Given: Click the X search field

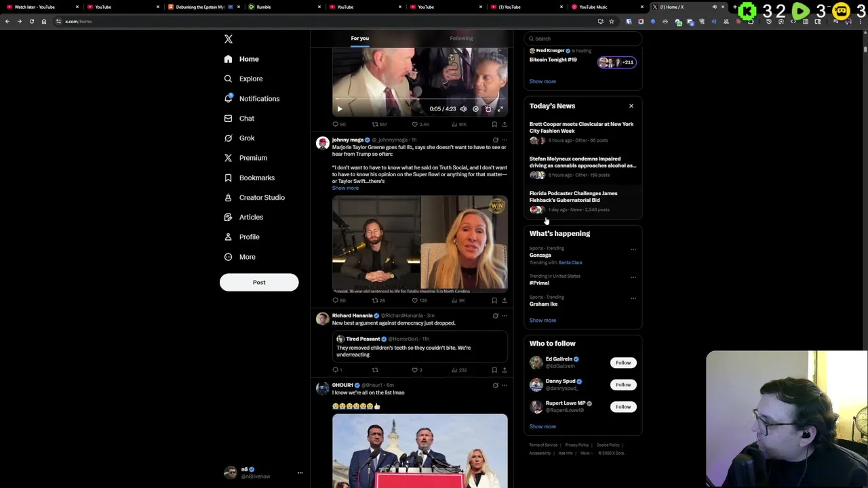Looking at the screenshot, I should 583,38.
